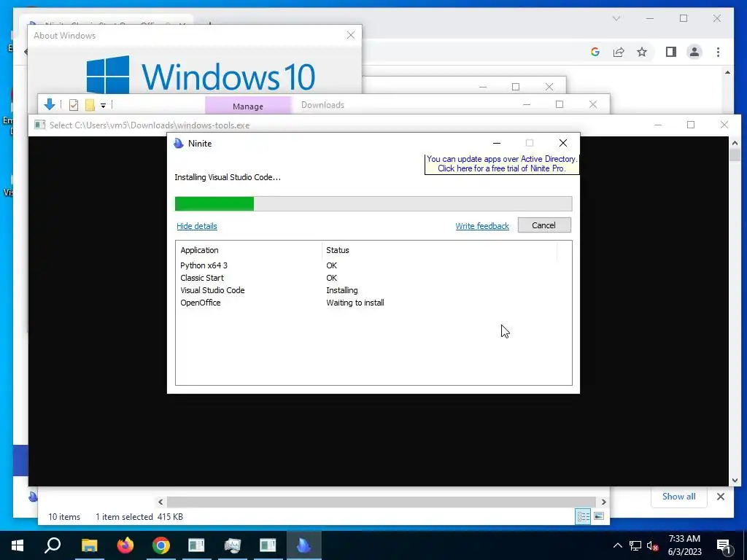Click the Share page icon in Chrome

[x=619, y=52]
